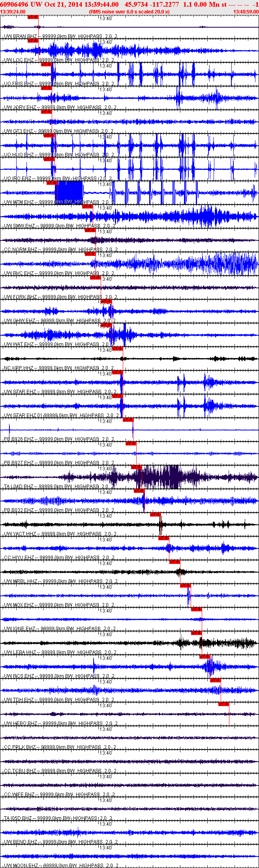Image resolution: width=259 pixels, height=868 pixels.
Task: Click the pick marker on UW YACT trace
Action: (156, 515)
